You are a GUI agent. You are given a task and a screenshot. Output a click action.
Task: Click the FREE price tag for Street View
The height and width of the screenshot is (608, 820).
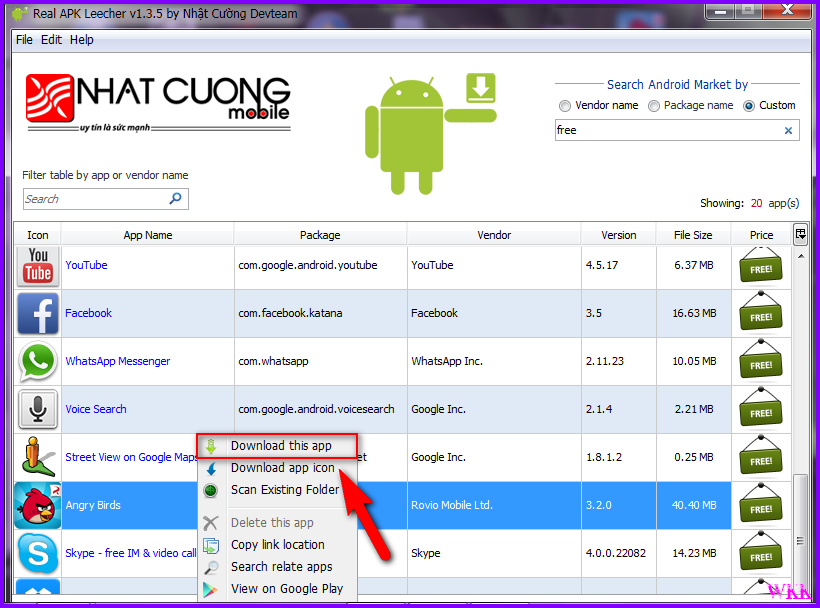point(760,457)
